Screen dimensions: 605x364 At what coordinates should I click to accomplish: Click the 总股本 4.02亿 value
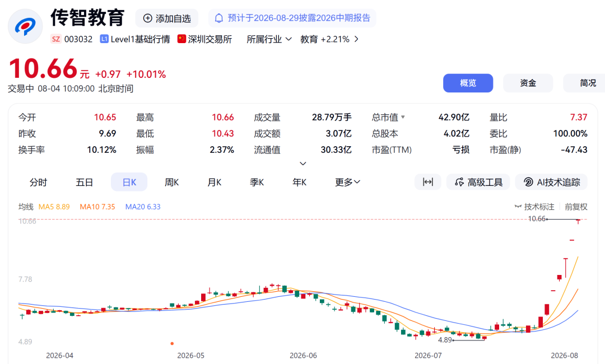click(x=457, y=133)
